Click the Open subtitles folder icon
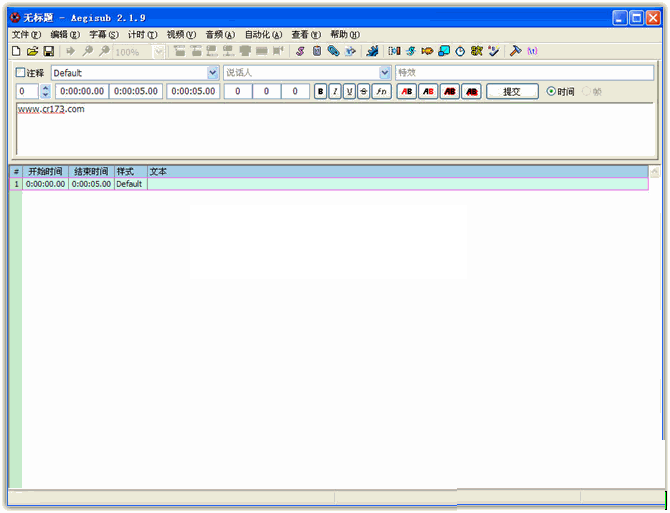This screenshot has width=670, height=513. 32,51
